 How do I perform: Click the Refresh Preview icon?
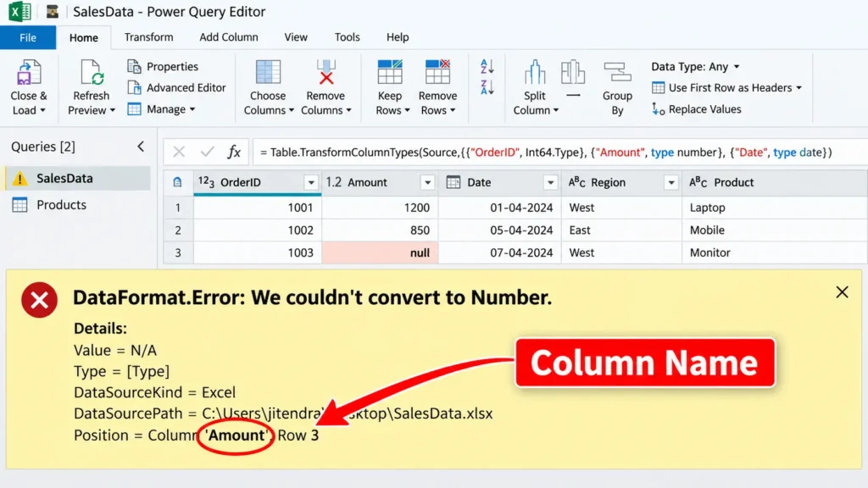pyautogui.click(x=92, y=73)
